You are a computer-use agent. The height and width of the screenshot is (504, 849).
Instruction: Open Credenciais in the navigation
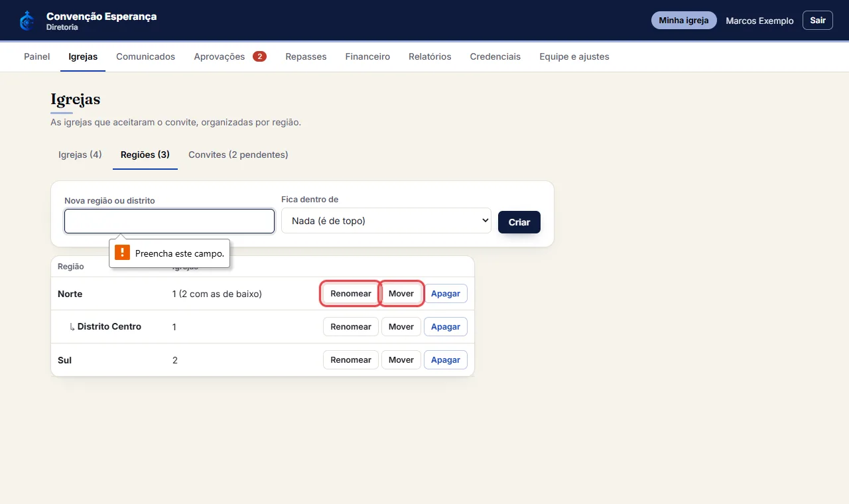tap(495, 57)
